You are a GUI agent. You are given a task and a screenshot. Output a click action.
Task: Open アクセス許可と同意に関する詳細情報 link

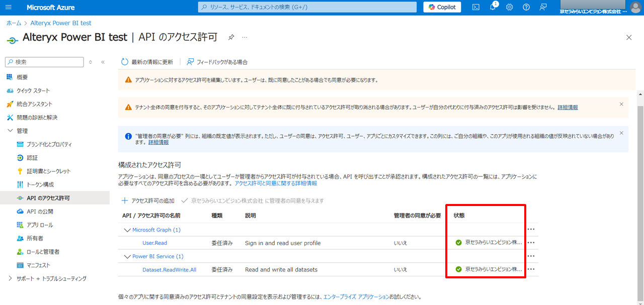click(x=276, y=183)
